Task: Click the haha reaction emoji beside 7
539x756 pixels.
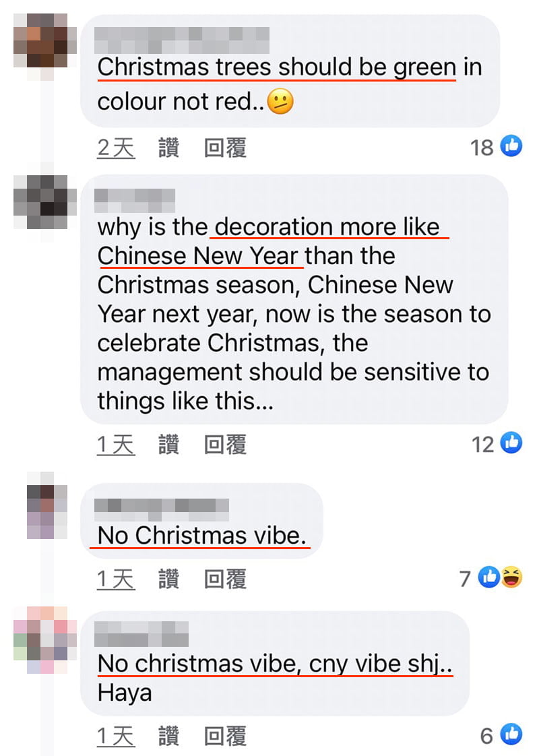Action: [512, 577]
